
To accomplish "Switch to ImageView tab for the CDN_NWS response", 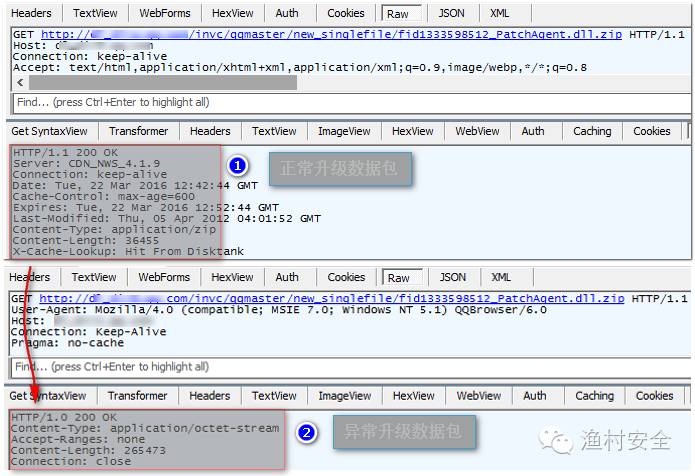I will [344, 131].
